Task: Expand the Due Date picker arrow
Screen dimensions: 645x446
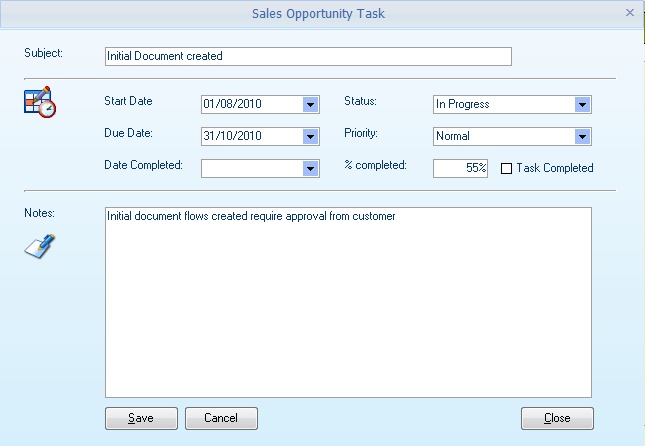Action: [310, 136]
